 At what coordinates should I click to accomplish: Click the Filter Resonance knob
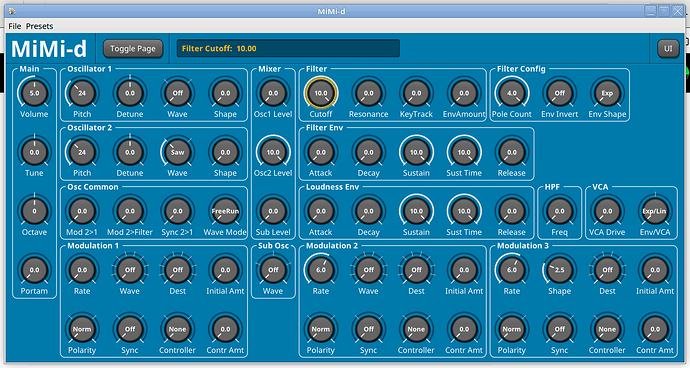(368, 93)
